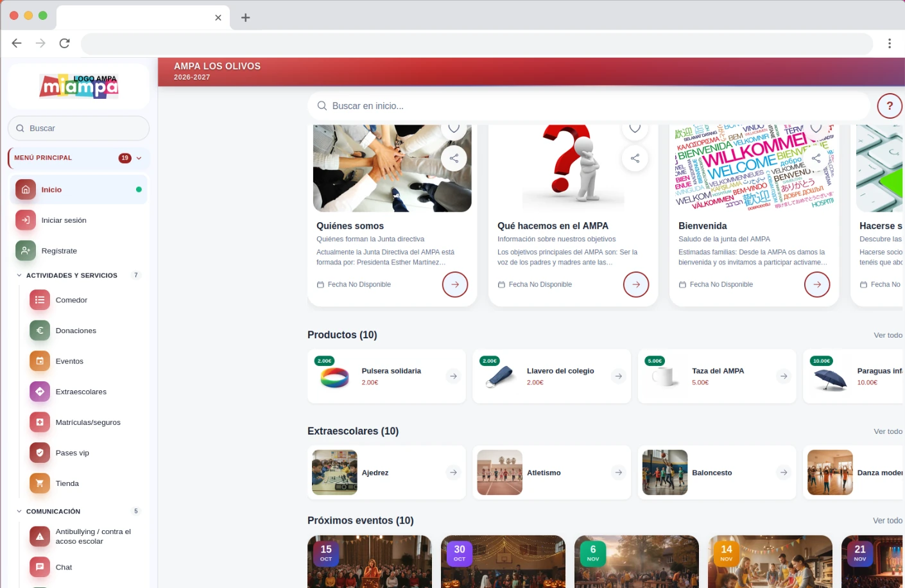View all Extraescolares via Ver todo
905x588 pixels.
click(x=888, y=431)
